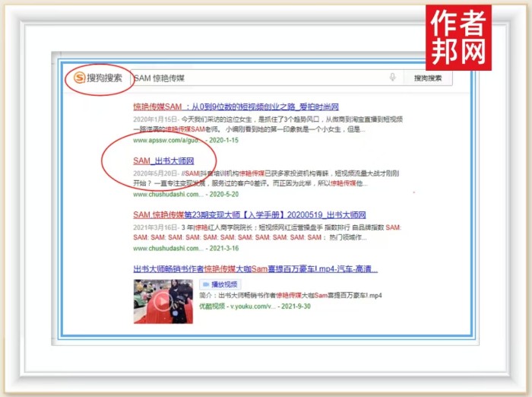Open the 出书大师畅销书作者 video result title
The width and height of the screenshot is (532, 397).
[x=255, y=269]
